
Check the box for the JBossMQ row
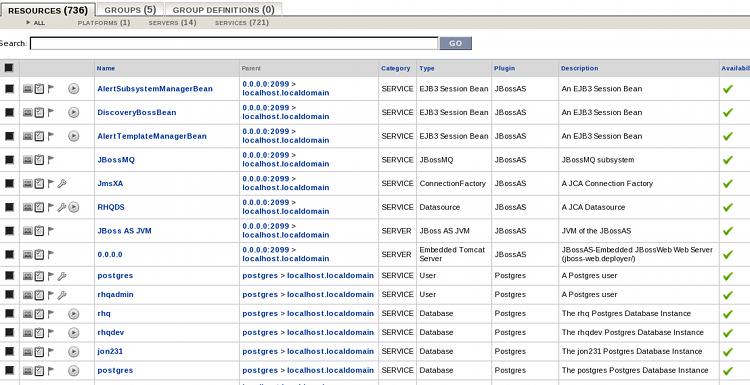[x=9, y=160]
